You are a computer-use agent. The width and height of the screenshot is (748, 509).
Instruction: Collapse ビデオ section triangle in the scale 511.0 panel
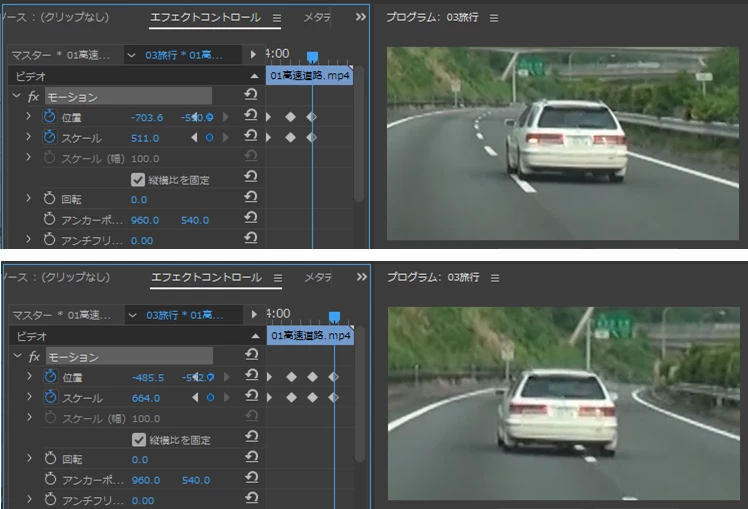[254, 76]
